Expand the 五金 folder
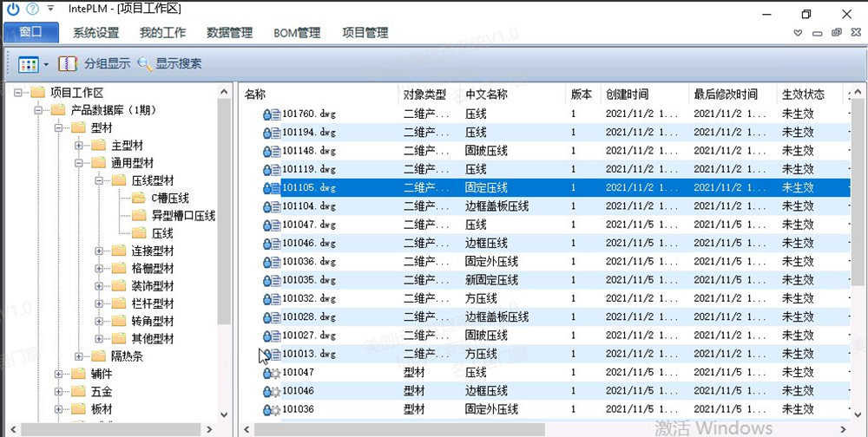868x437 pixels. click(x=58, y=392)
